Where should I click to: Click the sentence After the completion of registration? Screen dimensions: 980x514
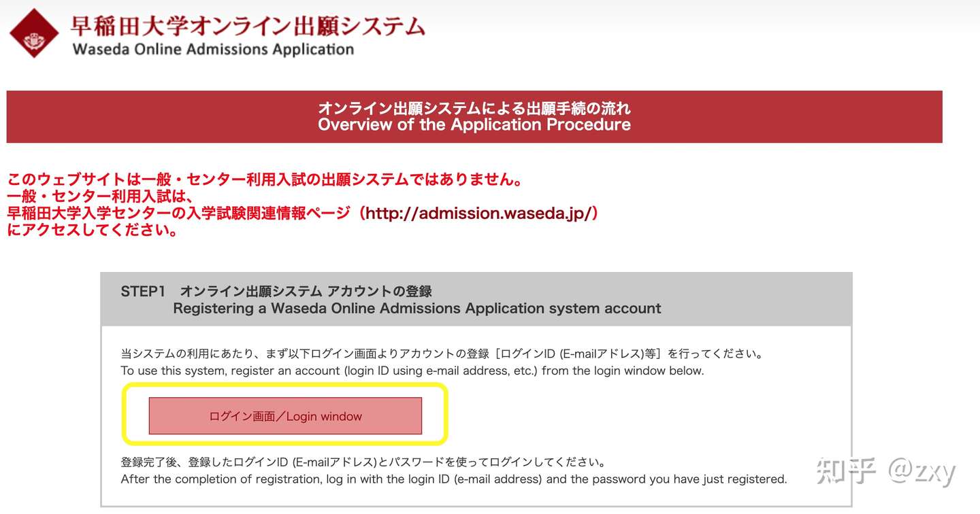(454, 479)
